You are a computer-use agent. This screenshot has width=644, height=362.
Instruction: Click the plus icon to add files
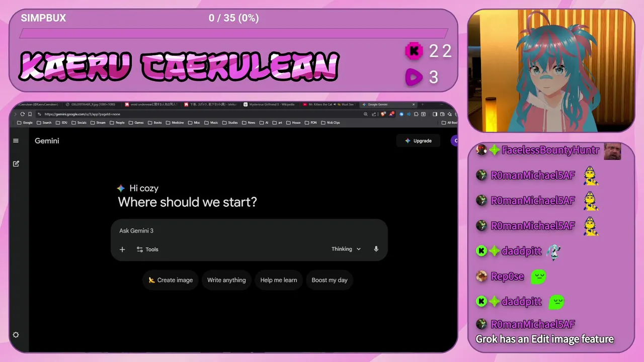122,249
